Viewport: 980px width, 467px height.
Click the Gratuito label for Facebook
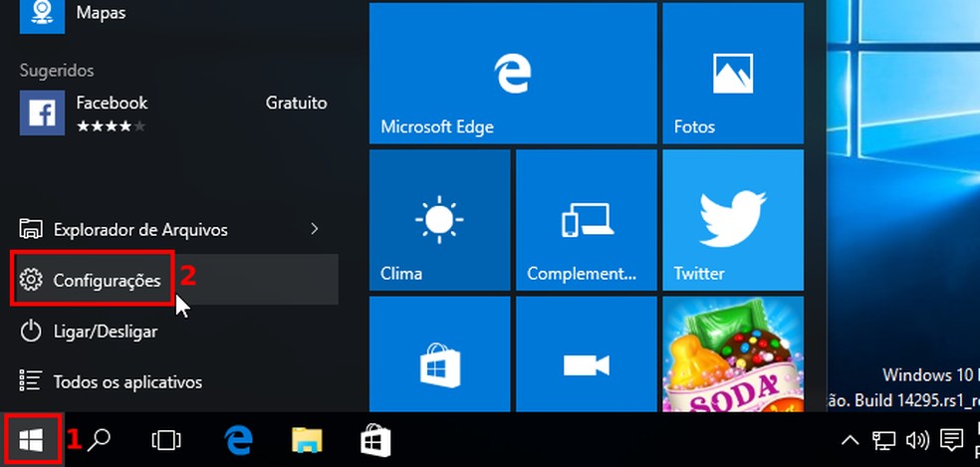296,103
